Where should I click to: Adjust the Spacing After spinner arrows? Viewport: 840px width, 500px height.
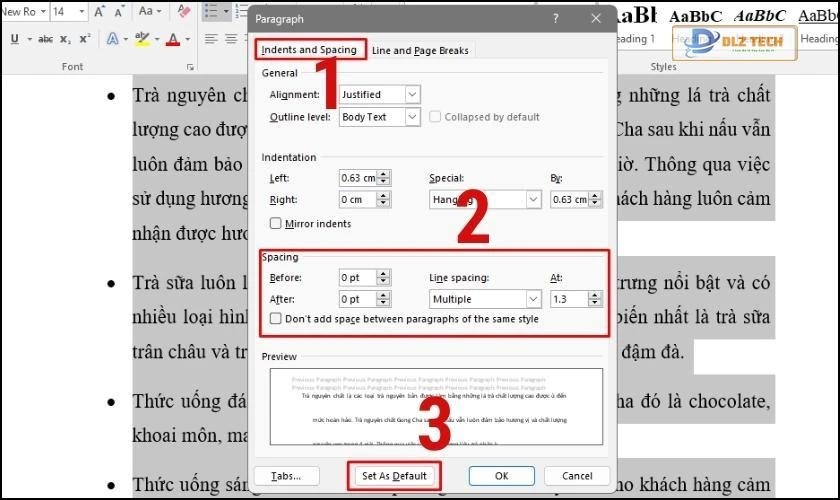pos(383,299)
